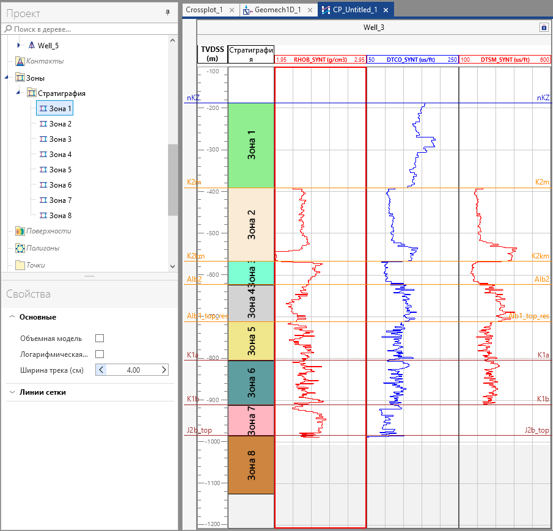Click the Зона 6 zone icon

(43, 185)
